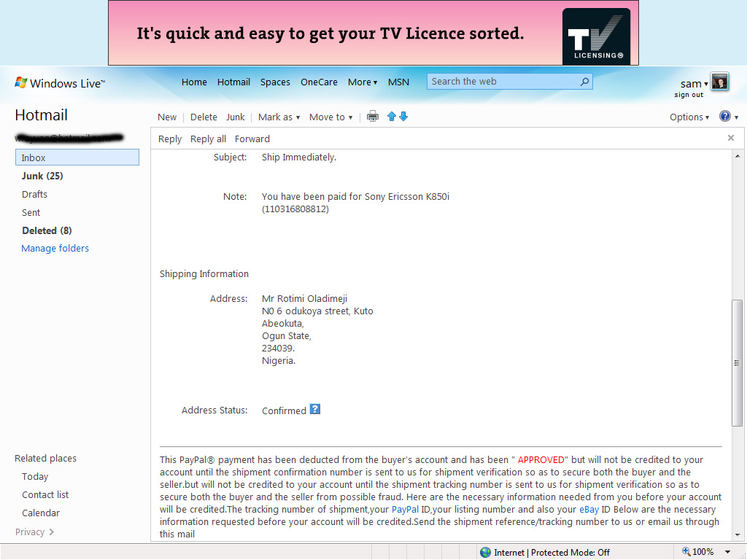Image resolution: width=747 pixels, height=560 pixels.
Task: Click the 100% zoom level value
Action: click(703, 552)
